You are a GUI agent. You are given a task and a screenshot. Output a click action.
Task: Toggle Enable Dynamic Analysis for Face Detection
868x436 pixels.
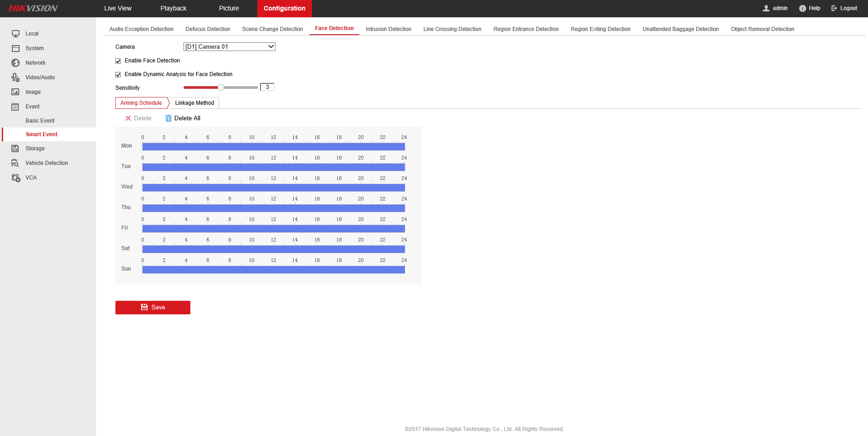click(118, 75)
